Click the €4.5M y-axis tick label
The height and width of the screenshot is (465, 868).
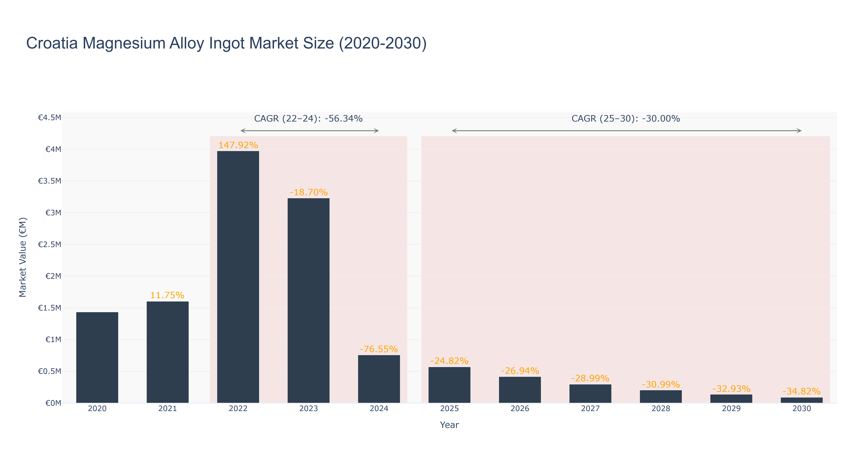(50, 118)
